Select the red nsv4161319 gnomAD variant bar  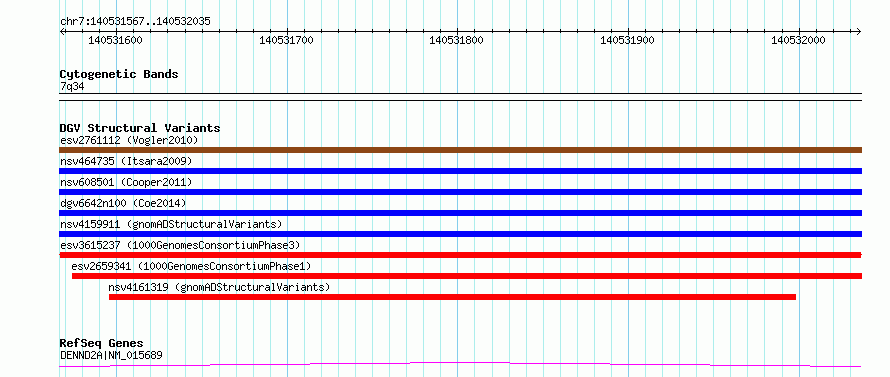(452, 297)
